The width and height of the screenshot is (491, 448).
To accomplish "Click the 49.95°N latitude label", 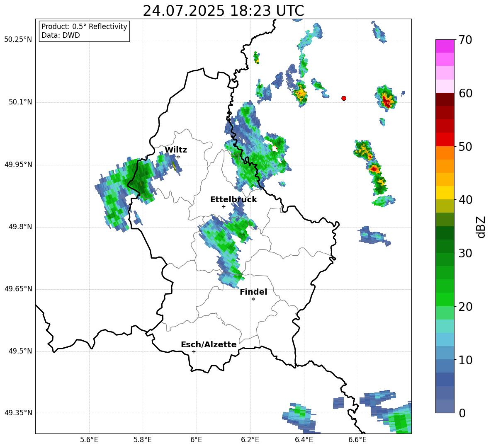I will [x=18, y=165].
